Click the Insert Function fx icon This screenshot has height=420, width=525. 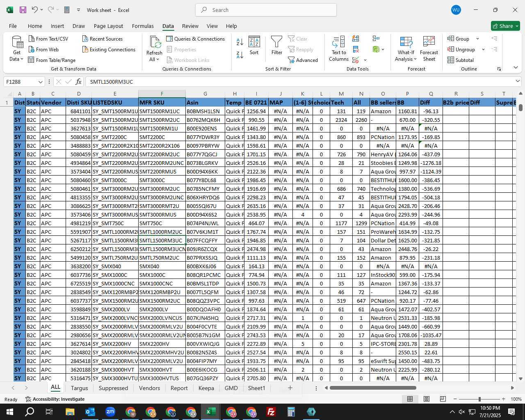(x=78, y=82)
